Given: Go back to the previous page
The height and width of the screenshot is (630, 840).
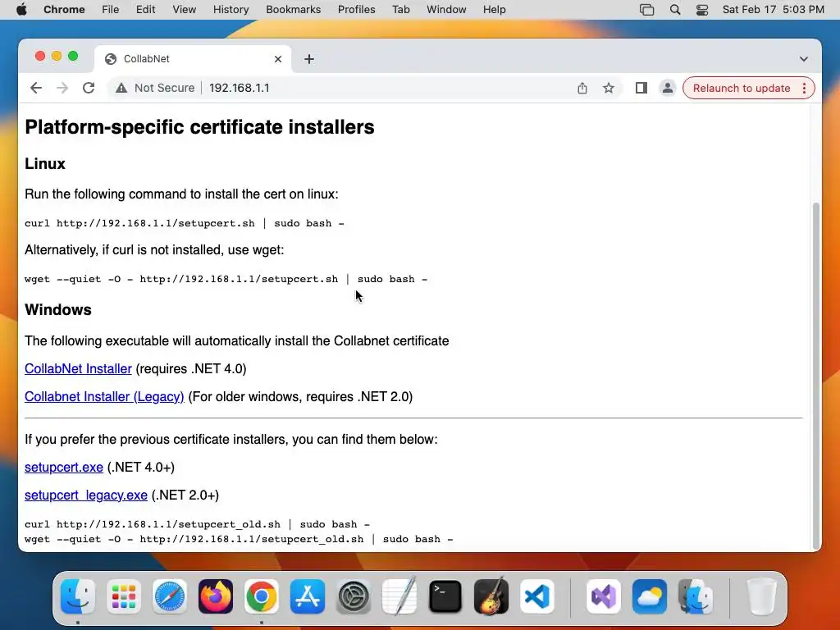Looking at the screenshot, I should [x=36, y=88].
